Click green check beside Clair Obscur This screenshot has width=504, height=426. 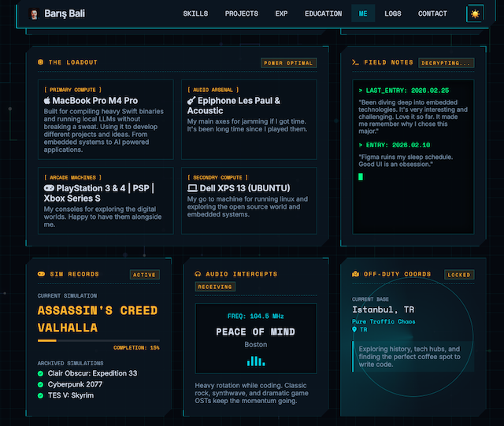click(x=40, y=373)
